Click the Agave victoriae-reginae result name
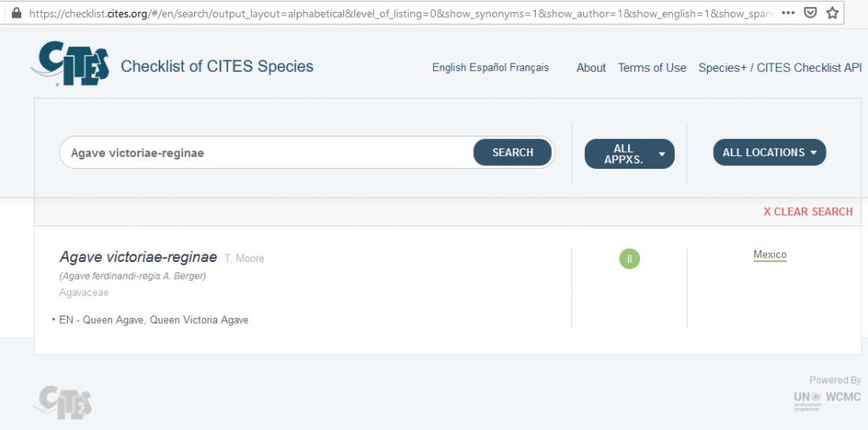This screenshot has height=430, width=868. click(138, 258)
